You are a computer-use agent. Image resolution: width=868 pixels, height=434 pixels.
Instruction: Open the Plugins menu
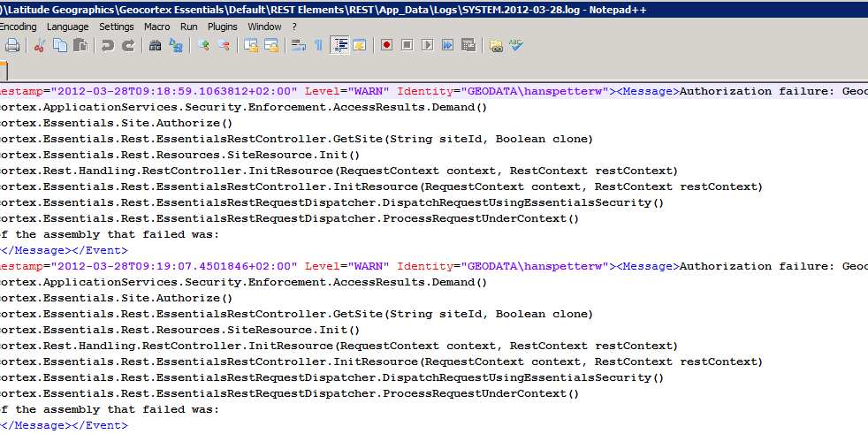coord(223,27)
